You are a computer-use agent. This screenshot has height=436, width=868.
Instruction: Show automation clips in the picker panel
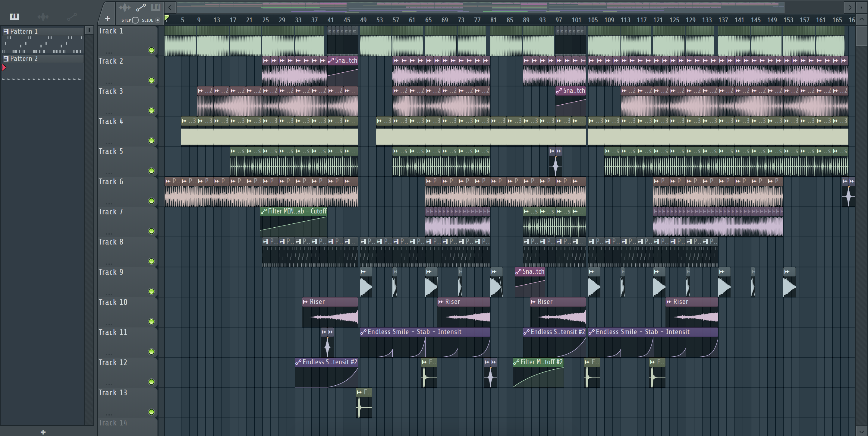(72, 17)
